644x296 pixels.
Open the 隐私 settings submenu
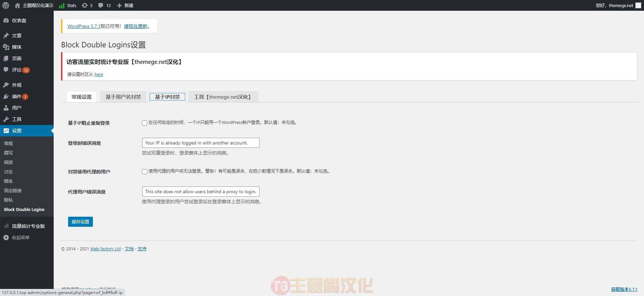(x=8, y=200)
